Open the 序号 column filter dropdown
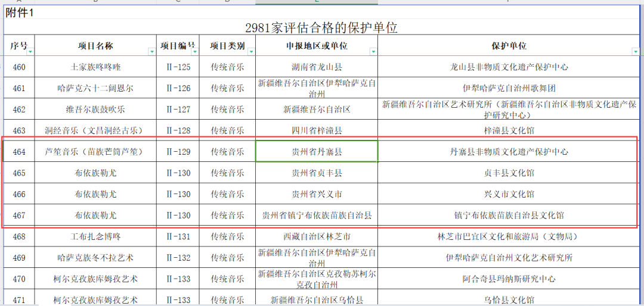644x306 pixels. tap(30, 52)
